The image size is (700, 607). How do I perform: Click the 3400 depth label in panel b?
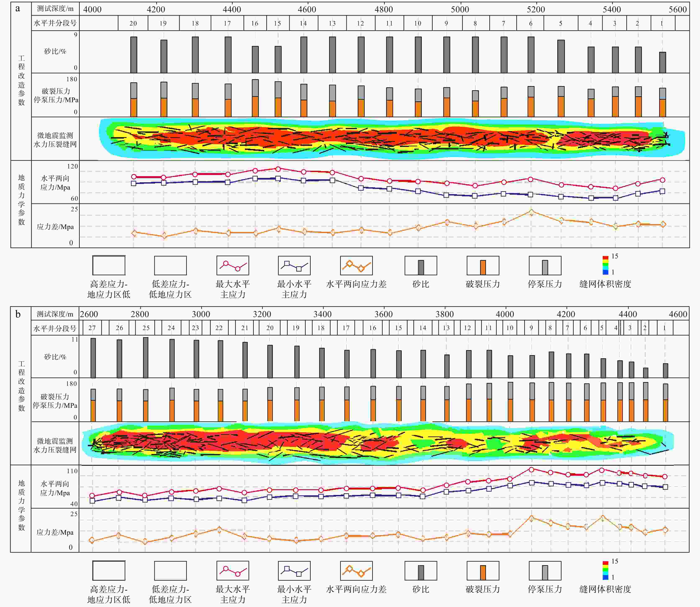(322, 314)
